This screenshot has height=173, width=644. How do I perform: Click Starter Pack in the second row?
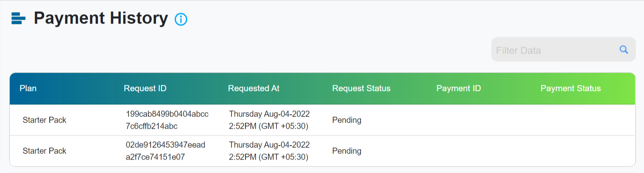[44, 151]
